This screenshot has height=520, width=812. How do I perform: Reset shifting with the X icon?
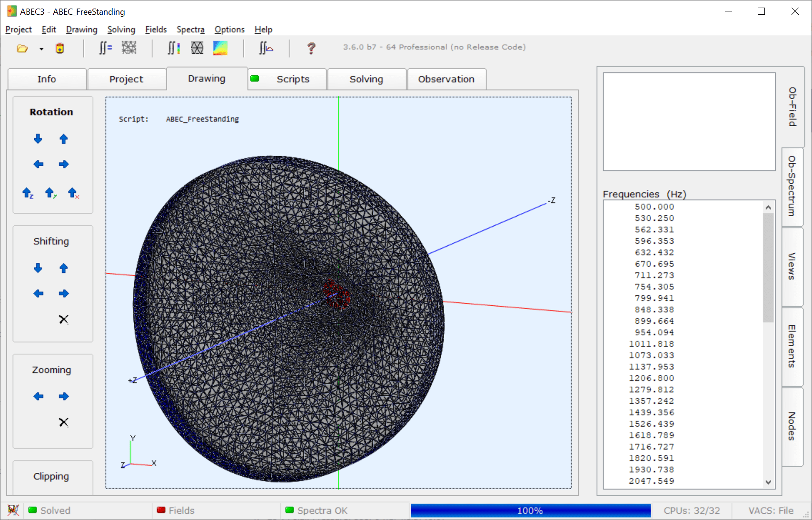pos(64,319)
